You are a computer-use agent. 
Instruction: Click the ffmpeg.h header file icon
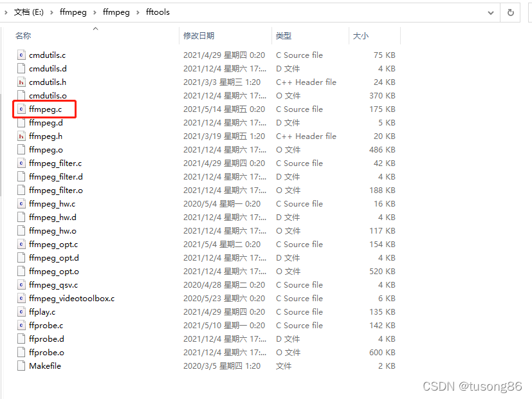[21, 136]
